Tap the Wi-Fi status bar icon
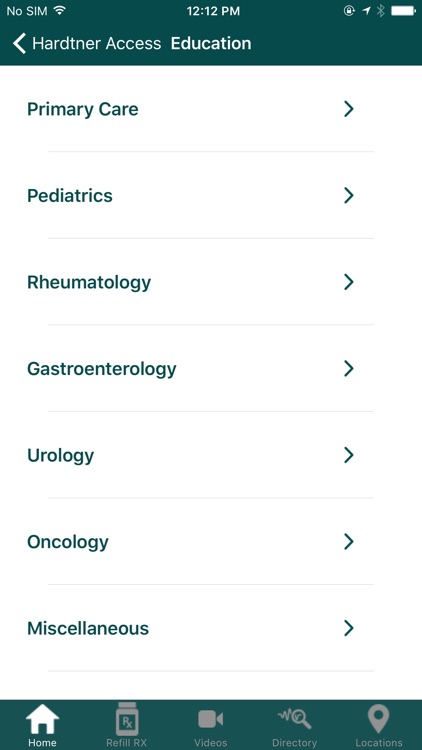This screenshot has width=422, height=750. click(60, 11)
